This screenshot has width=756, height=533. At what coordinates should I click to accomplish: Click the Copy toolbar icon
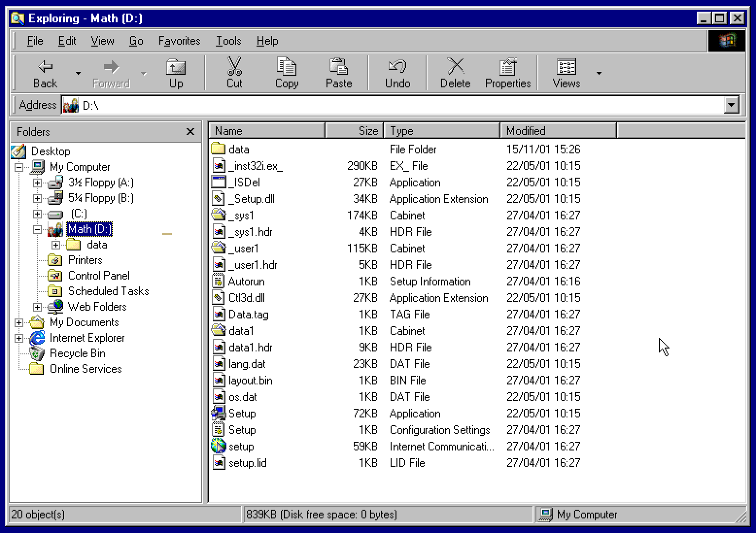tap(286, 67)
